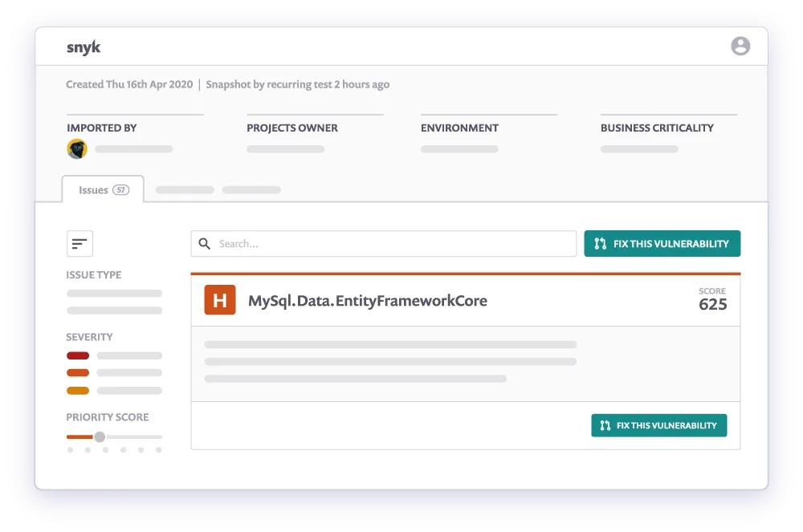Open the user account icon top right
The height and width of the screenshot is (532, 803).
[x=740, y=46]
